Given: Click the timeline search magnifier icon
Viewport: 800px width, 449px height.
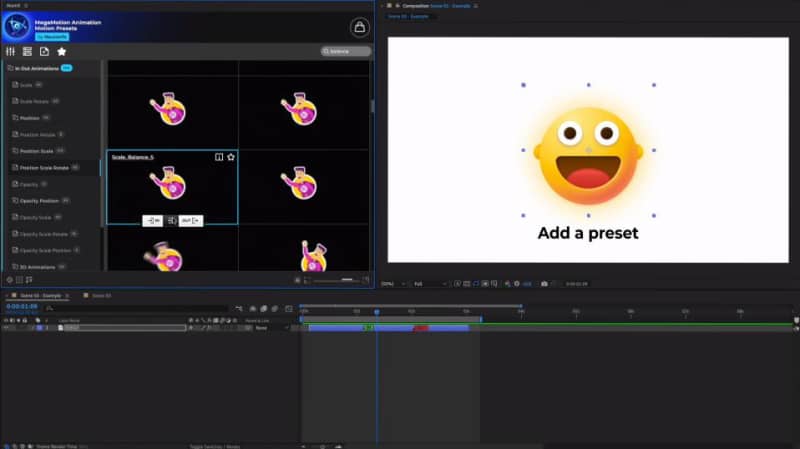Looking at the screenshot, I should point(49,308).
